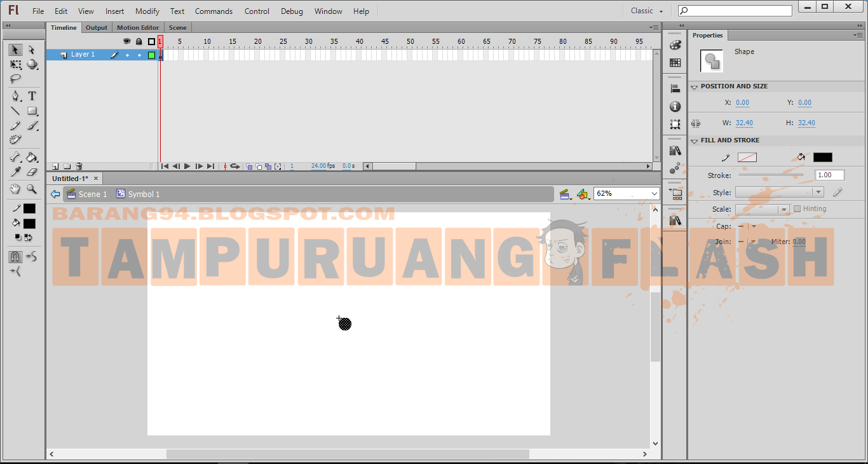Open the Modify menu
Screen dimensions: 868x464
click(147, 11)
